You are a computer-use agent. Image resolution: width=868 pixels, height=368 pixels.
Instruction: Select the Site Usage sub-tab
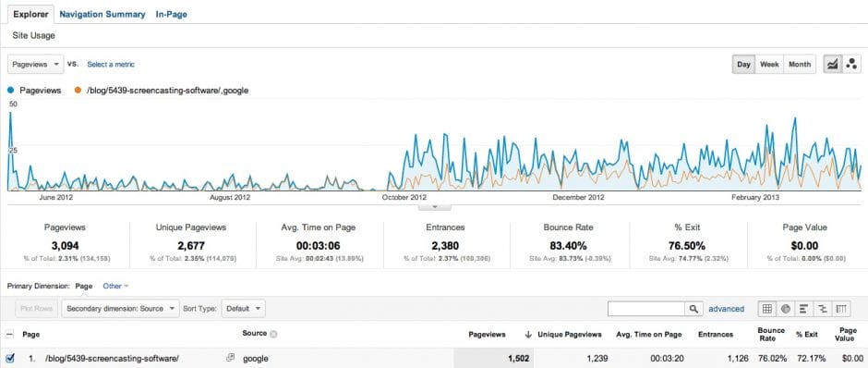tap(34, 35)
